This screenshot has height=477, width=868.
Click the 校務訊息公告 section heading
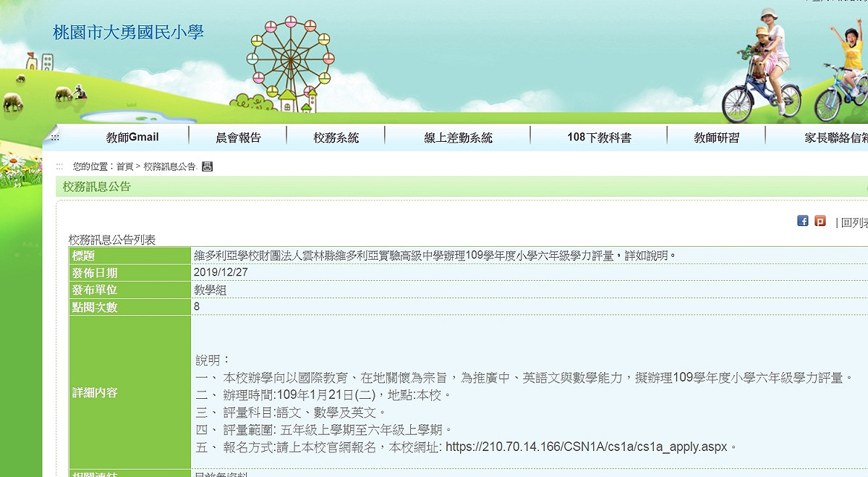97,187
